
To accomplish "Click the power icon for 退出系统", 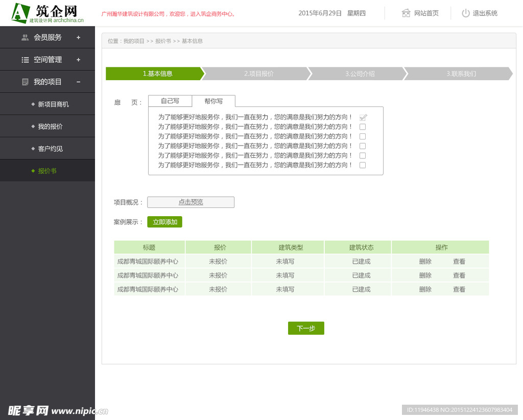I will 465,13.
